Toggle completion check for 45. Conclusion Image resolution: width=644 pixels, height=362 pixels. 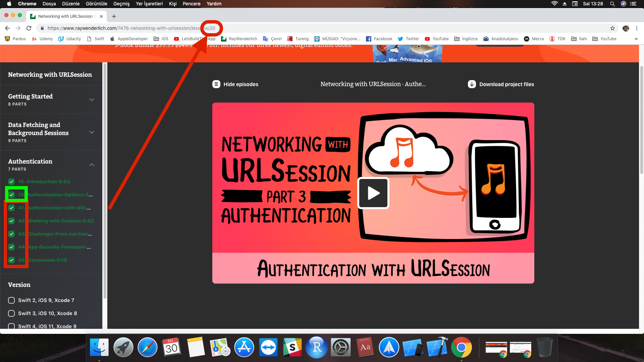tap(11, 260)
